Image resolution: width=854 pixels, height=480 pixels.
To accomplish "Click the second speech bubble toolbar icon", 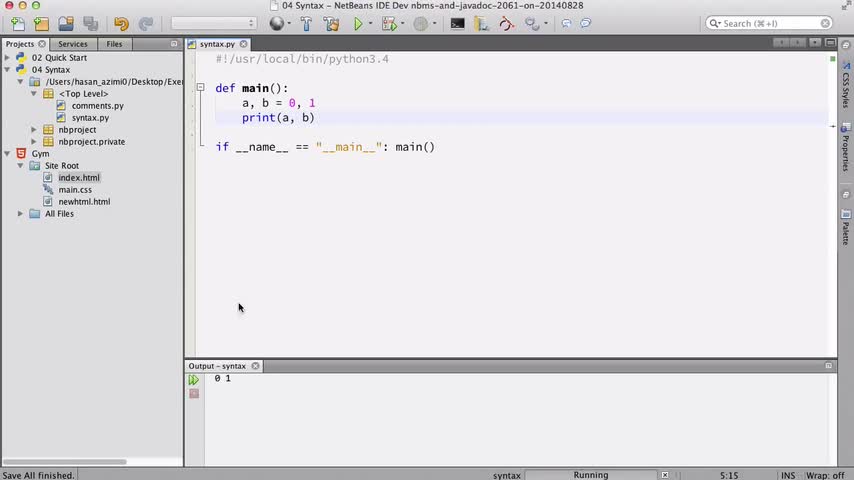I will coord(585,23).
